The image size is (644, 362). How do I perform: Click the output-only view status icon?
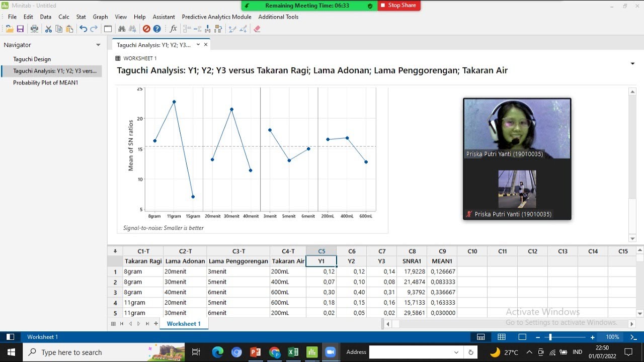pos(522,337)
